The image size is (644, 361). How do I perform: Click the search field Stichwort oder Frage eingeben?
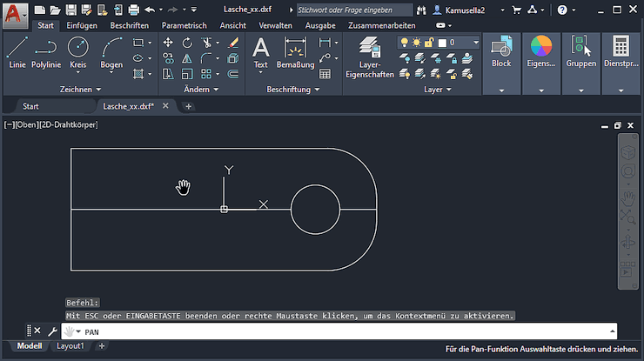point(354,10)
